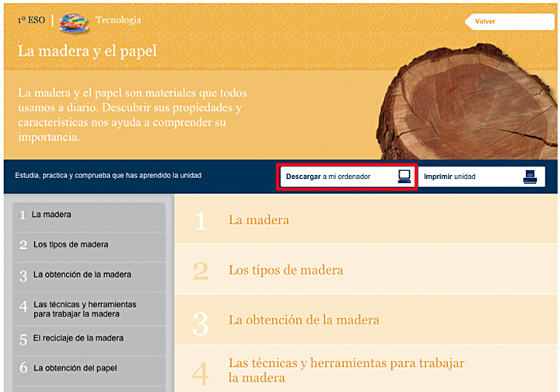The image size is (560, 392).
Task: Click Descargar a mi ordenador button
Action: [x=347, y=177]
